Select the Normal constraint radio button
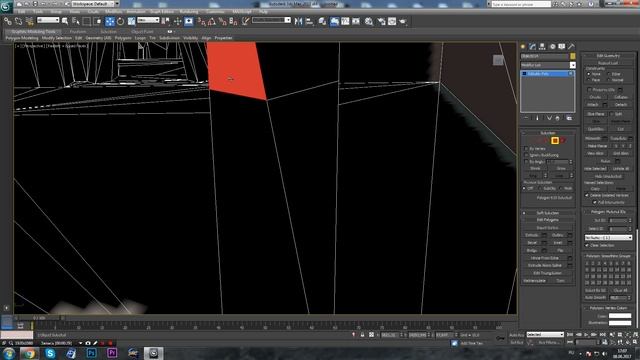The width and height of the screenshot is (640, 360). click(609, 80)
